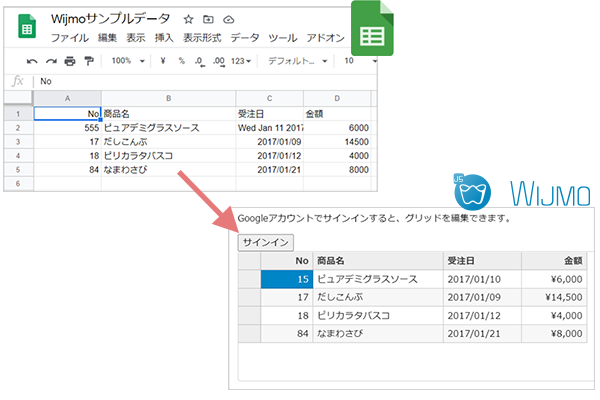Viewport: 600px width, 400px height.
Task: Click spreadsheet cell Wed Jan 11 2017
Action: [269, 128]
